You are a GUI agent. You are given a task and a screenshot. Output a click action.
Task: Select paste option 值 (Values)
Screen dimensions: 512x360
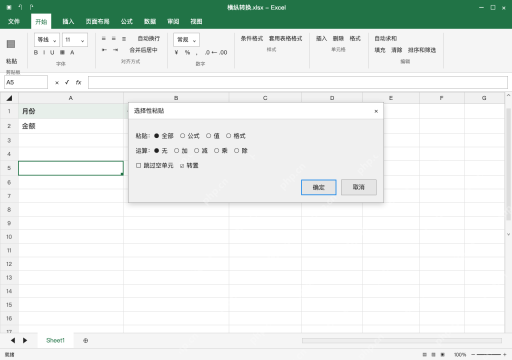click(x=213, y=136)
